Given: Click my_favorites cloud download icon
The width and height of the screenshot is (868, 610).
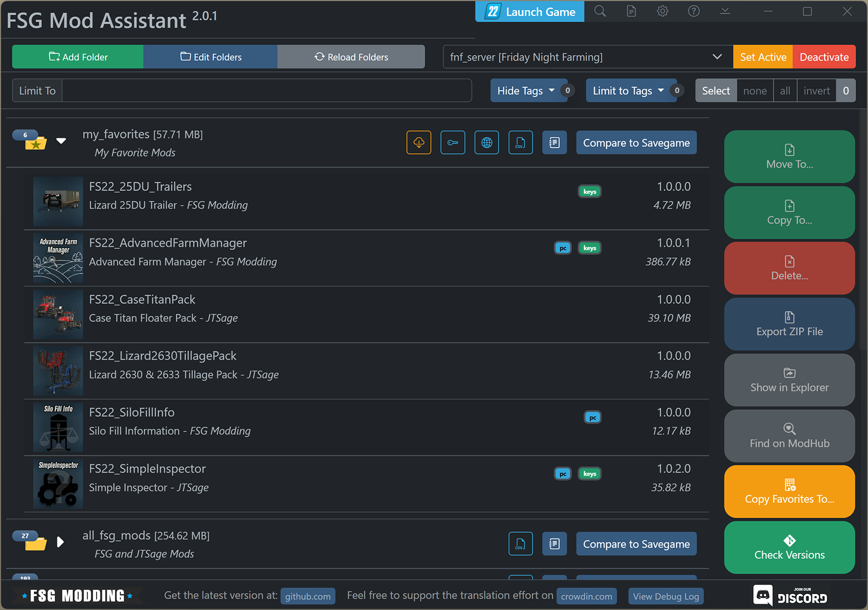Looking at the screenshot, I should [419, 143].
